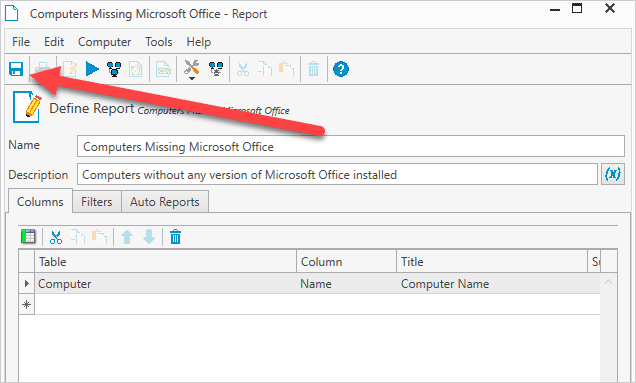The image size is (636, 383).
Task: Click the Copy icon in the Columns toolbar
Action: coord(78,237)
